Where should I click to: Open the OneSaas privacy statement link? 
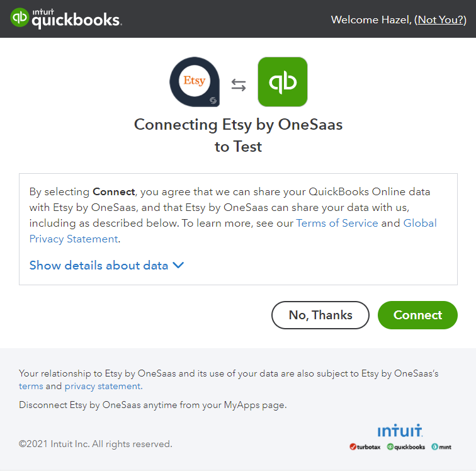pos(103,386)
